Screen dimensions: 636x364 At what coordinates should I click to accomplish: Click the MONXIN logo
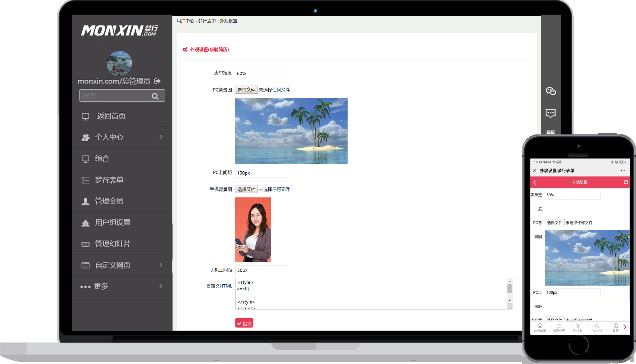119,30
